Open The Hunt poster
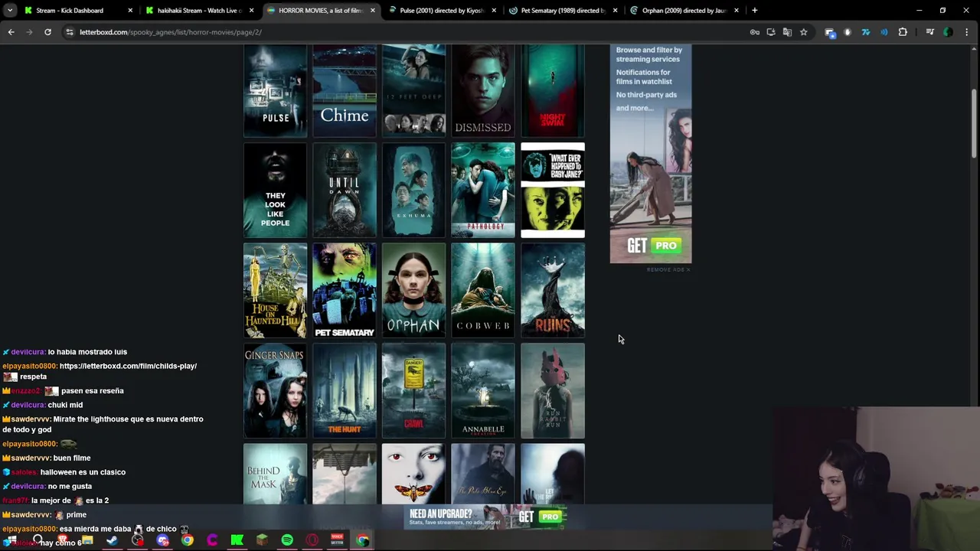 pyautogui.click(x=345, y=390)
